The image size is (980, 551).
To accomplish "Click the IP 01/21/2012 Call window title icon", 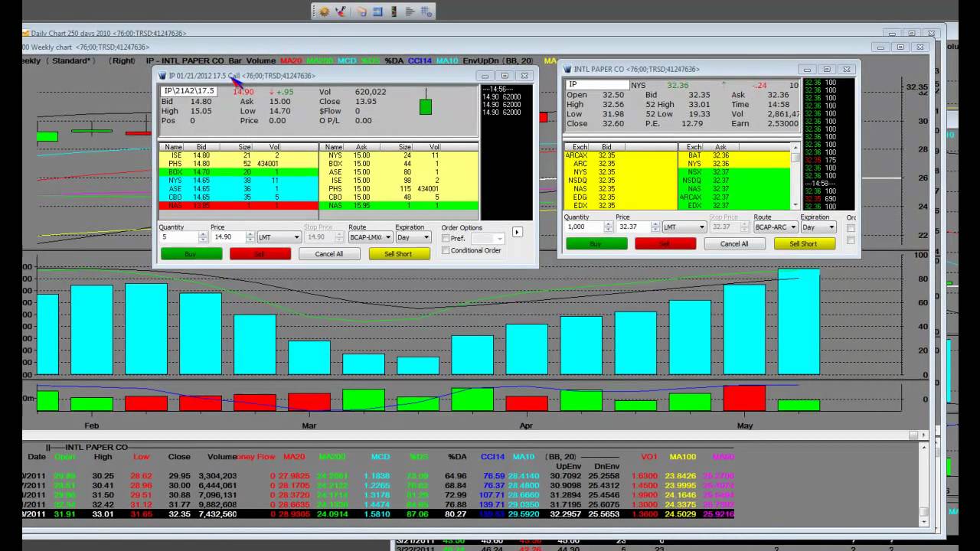I will click(x=162, y=76).
